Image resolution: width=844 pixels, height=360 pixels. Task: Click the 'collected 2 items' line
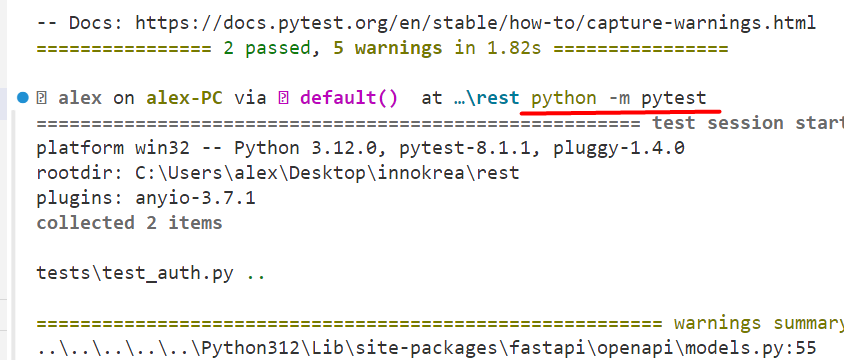coord(129,223)
